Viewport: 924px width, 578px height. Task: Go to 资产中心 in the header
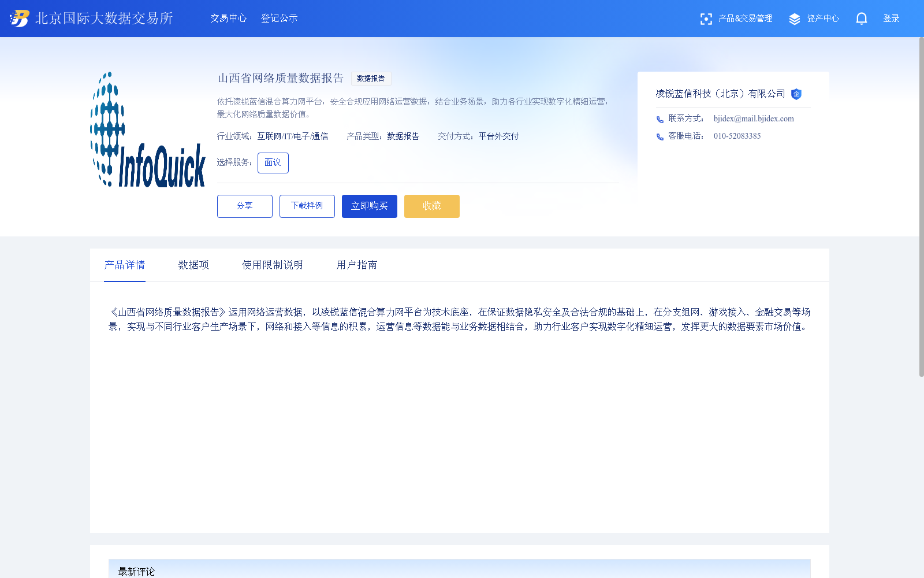[823, 18]
